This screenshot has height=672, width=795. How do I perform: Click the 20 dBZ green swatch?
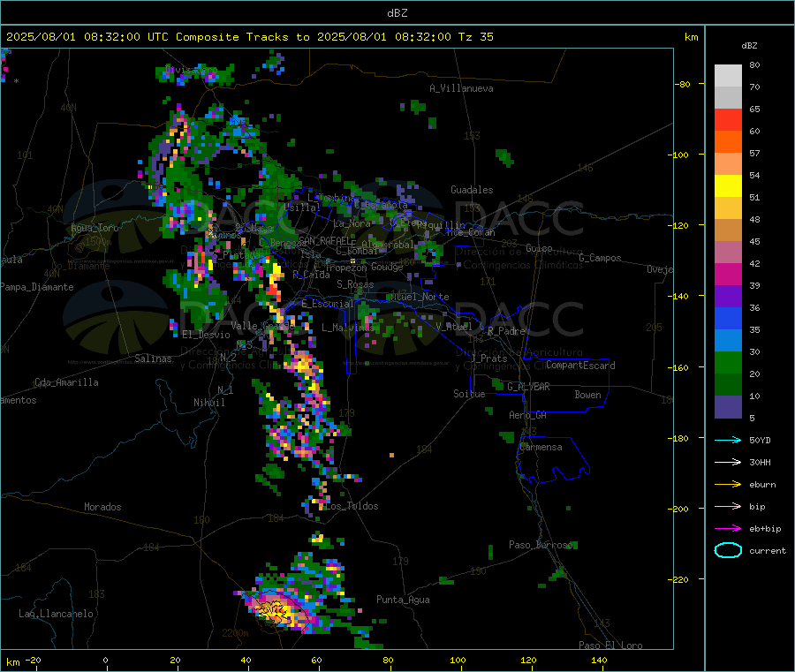click(x=728, y=362)
